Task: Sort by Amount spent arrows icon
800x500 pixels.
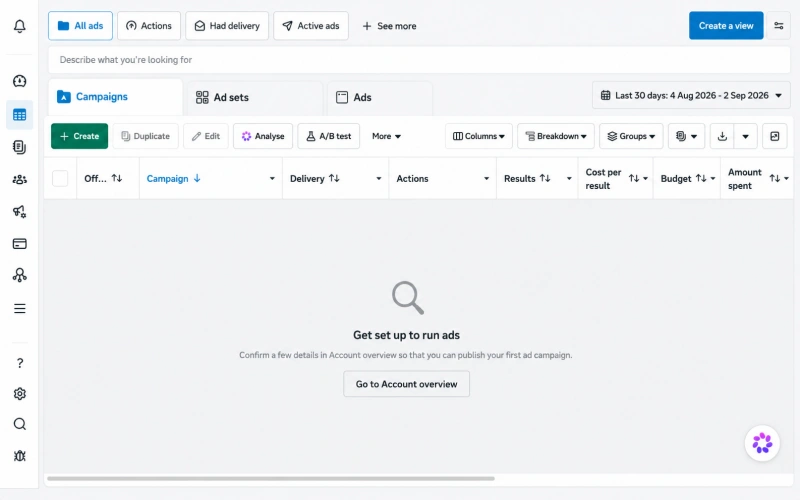Action: coord(774,178)
